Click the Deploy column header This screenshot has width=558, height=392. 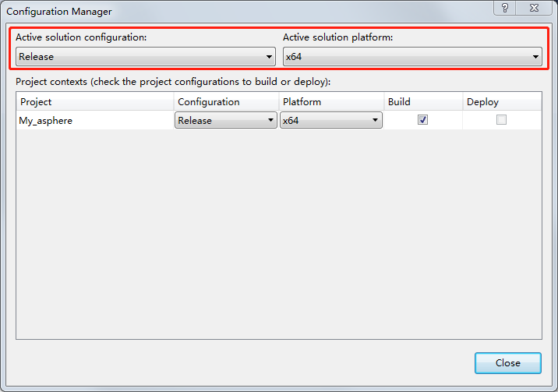[x=502, y=102]
